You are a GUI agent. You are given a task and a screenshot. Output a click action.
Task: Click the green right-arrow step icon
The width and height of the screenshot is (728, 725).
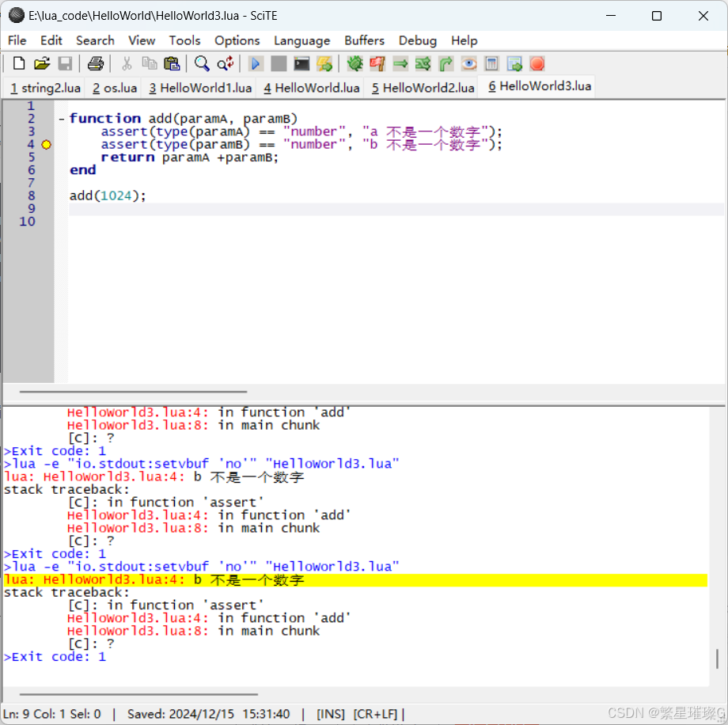tap(400, 63)
